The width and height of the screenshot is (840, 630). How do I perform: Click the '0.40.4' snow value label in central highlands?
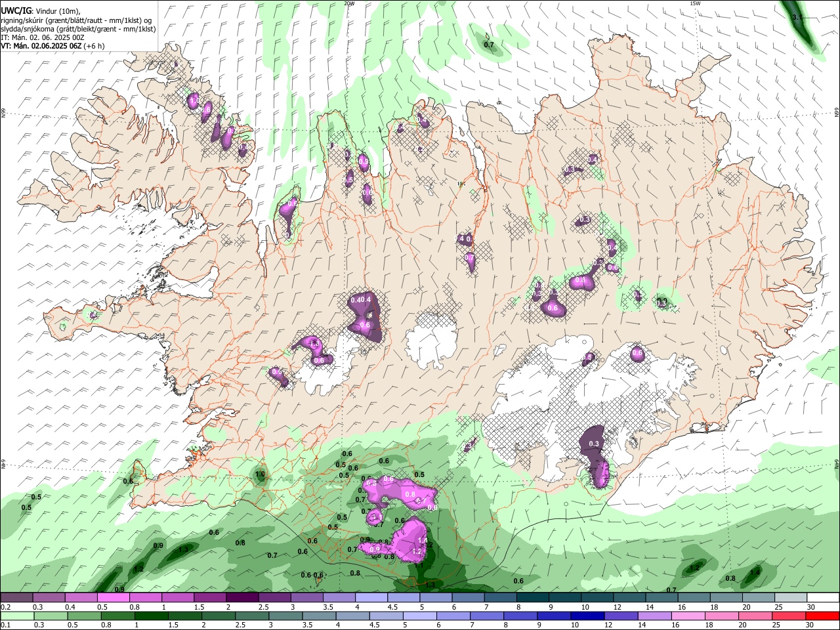coord(361,300)
